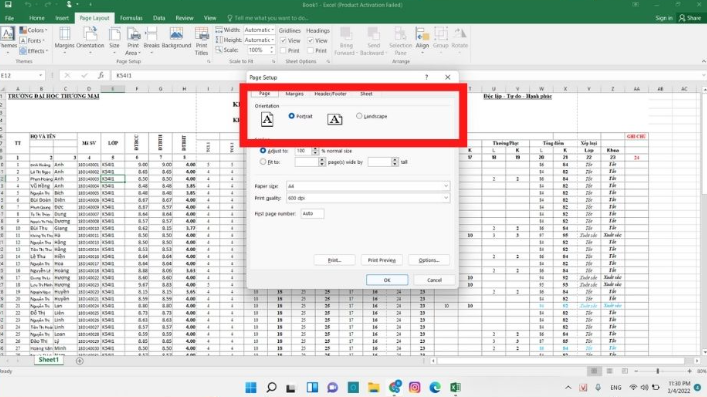The image size is (707, 397).
Task: Open the Print Area icon
Action: (x=133, y=34)
